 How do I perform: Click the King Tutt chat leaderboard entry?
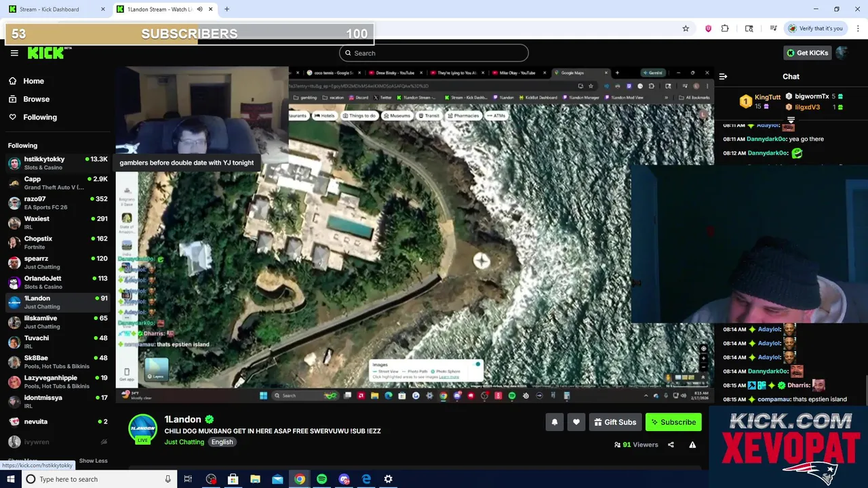tap(759, 102)
